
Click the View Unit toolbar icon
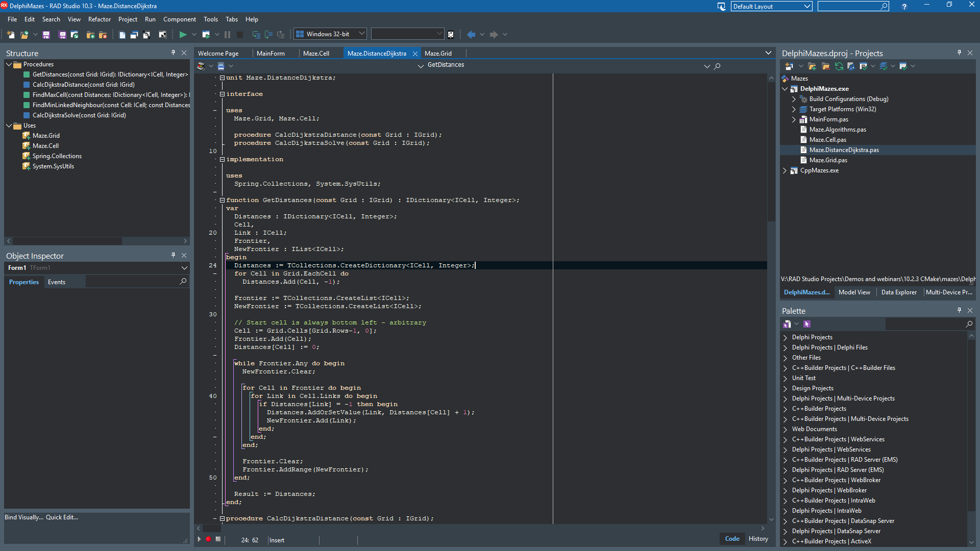tap(122, 35)
